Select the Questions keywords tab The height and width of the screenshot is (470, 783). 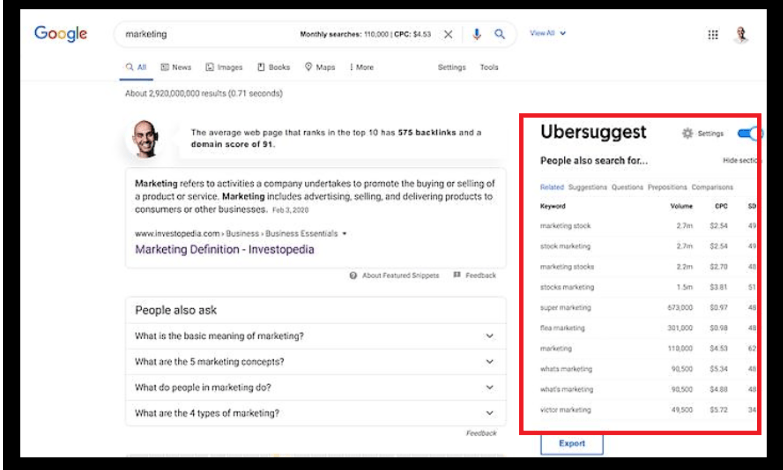point(627,187)
